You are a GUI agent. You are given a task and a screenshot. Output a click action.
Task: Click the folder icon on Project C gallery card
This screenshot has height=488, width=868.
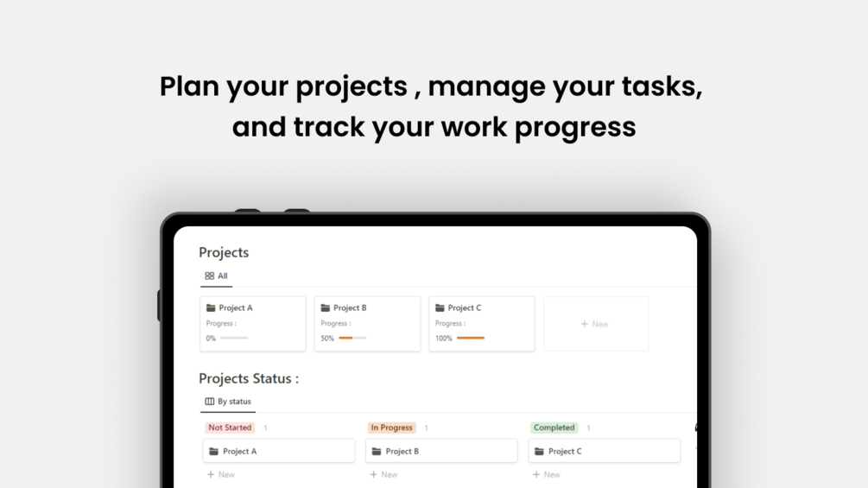pos(440,307)
